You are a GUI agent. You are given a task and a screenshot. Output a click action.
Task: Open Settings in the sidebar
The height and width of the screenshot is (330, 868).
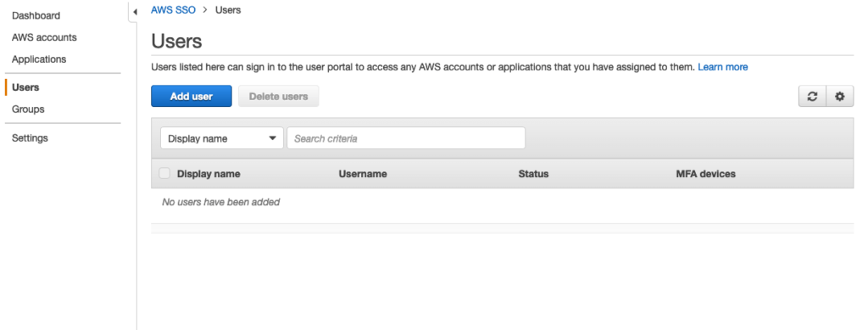30,138
